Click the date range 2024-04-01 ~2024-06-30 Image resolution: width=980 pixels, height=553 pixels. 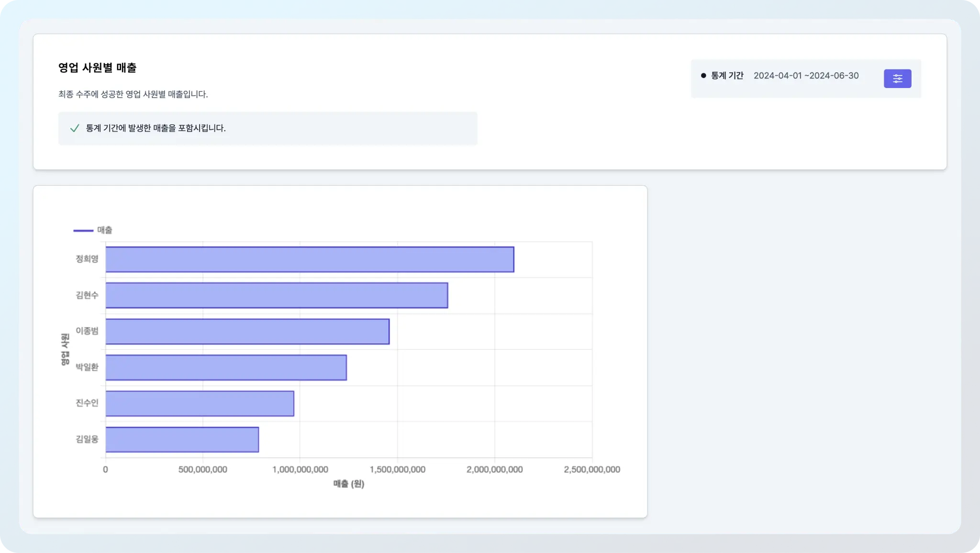coord(806,76)
